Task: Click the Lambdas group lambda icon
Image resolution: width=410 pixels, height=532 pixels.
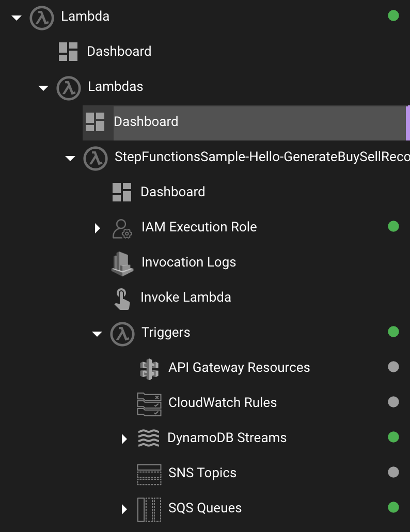Action: (x=69, y=88)
